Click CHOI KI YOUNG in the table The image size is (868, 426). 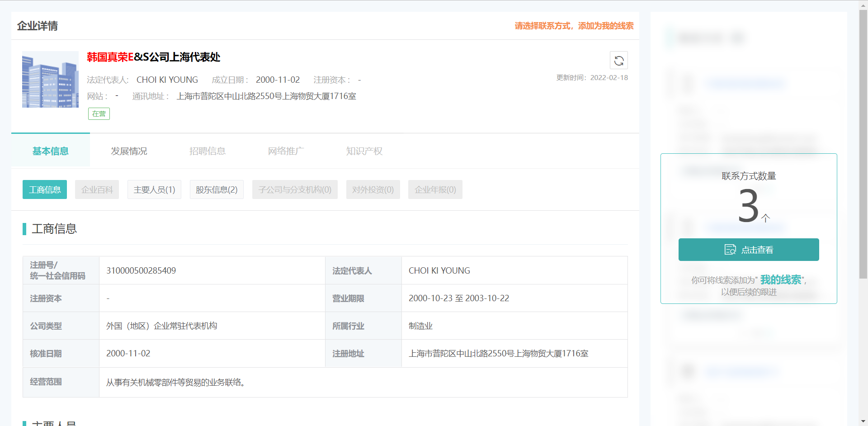(x=439, y=270)
